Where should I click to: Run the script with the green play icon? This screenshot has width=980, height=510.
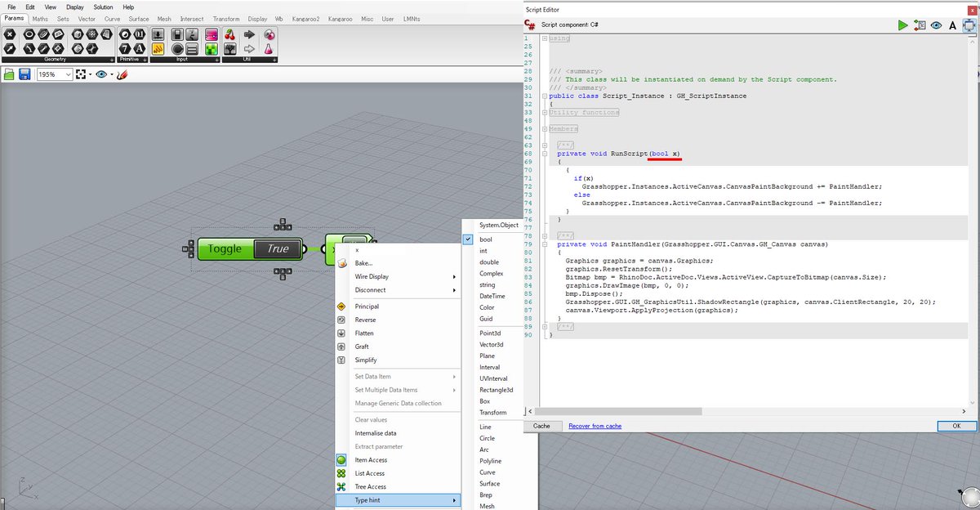(902, 25)
